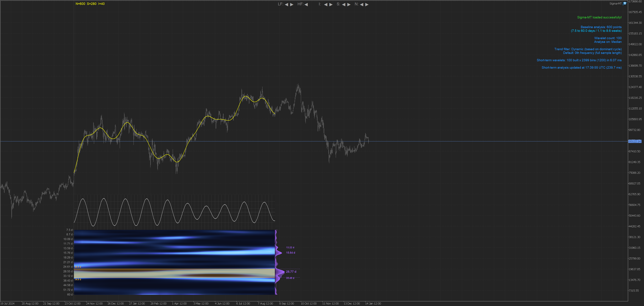Image resolution: width=644 pixels, height=306 pixels.
Task: Click the 35.49 d spectrum peak label
Action: [290, 278]
